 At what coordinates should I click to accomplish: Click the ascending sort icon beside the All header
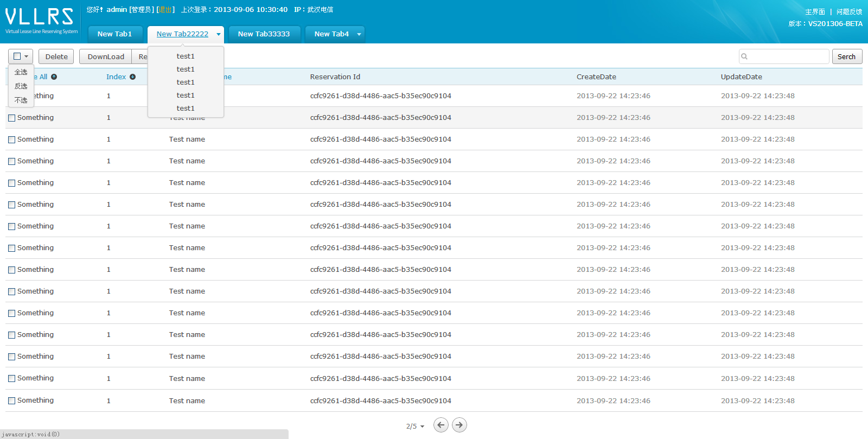[54, 77]
